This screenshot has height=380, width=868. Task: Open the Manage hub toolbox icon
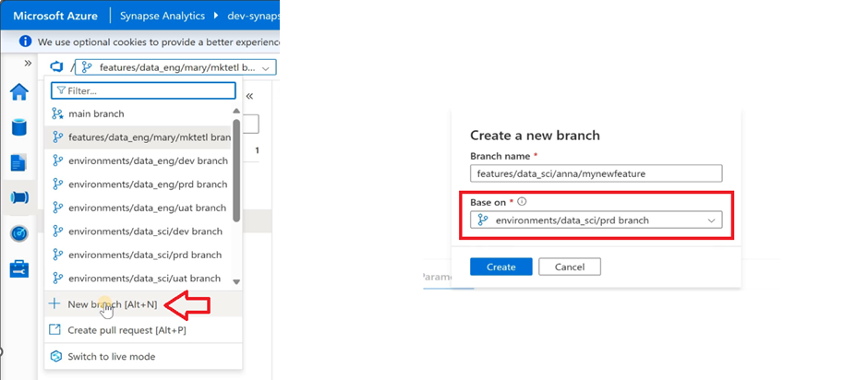click(19, 269)
